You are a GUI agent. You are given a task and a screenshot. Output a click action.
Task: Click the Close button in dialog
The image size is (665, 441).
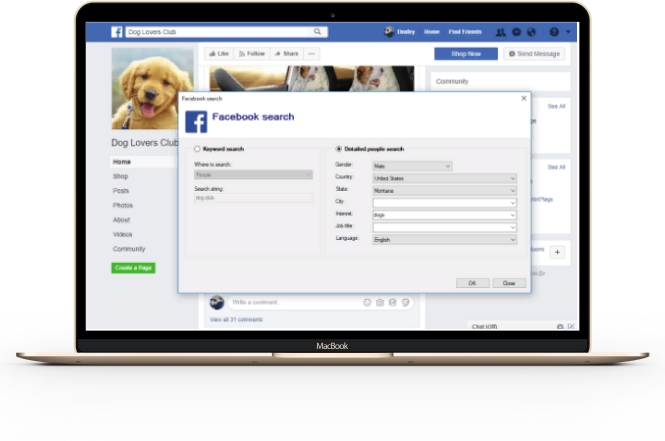509,283
